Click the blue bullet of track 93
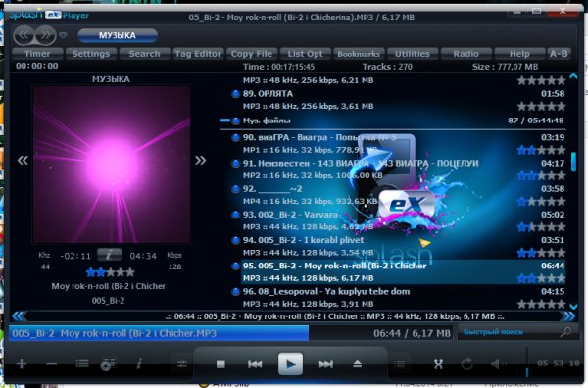The width and height of the screenshot is (588, 388). click(x=235, y=215)
